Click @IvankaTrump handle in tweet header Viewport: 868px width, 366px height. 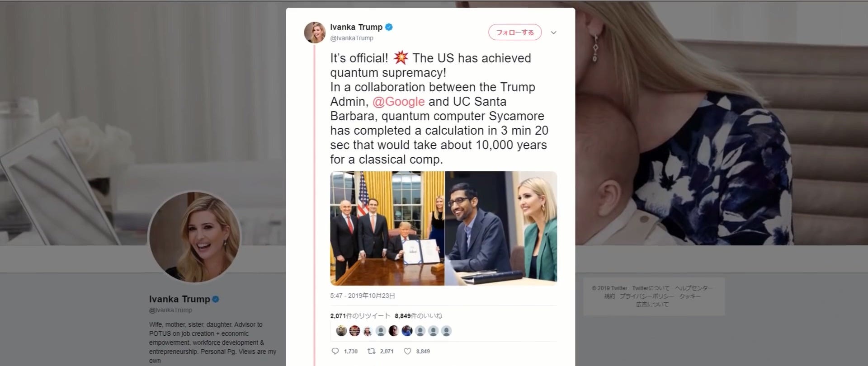352,38
